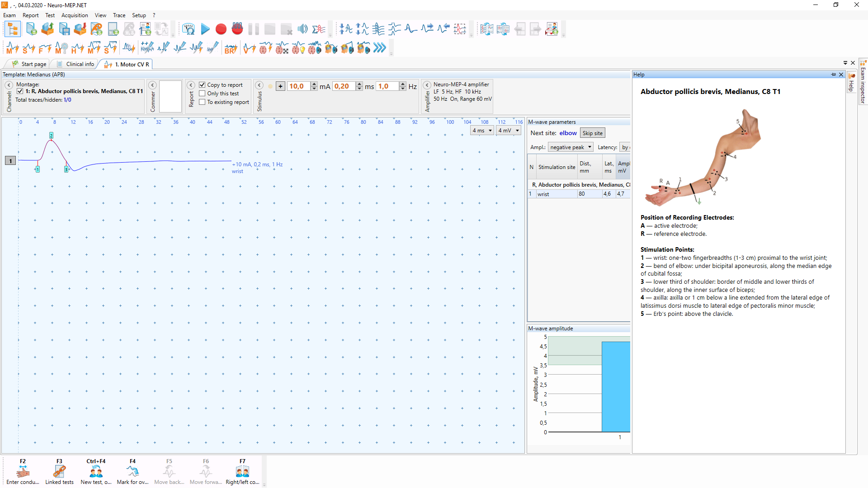The height and width of the screenshot is (488, 868).
Task: Open Linked tests F3 icon
Action: (59, 472)
